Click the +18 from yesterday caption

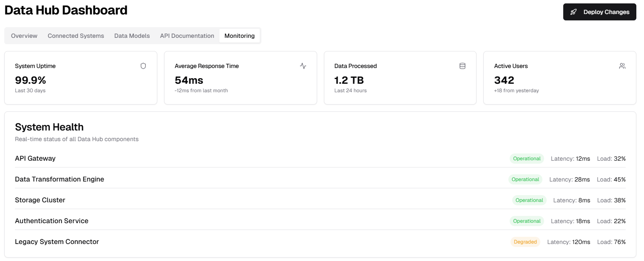coord(516,91)
